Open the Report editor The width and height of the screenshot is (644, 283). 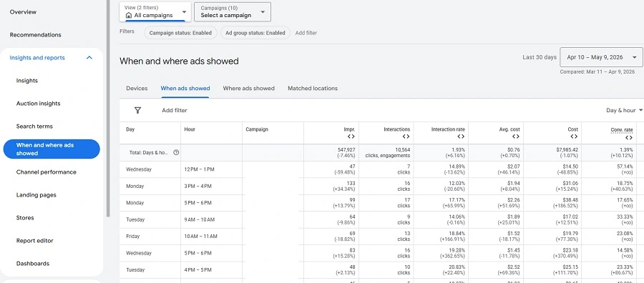pos(35,241)
